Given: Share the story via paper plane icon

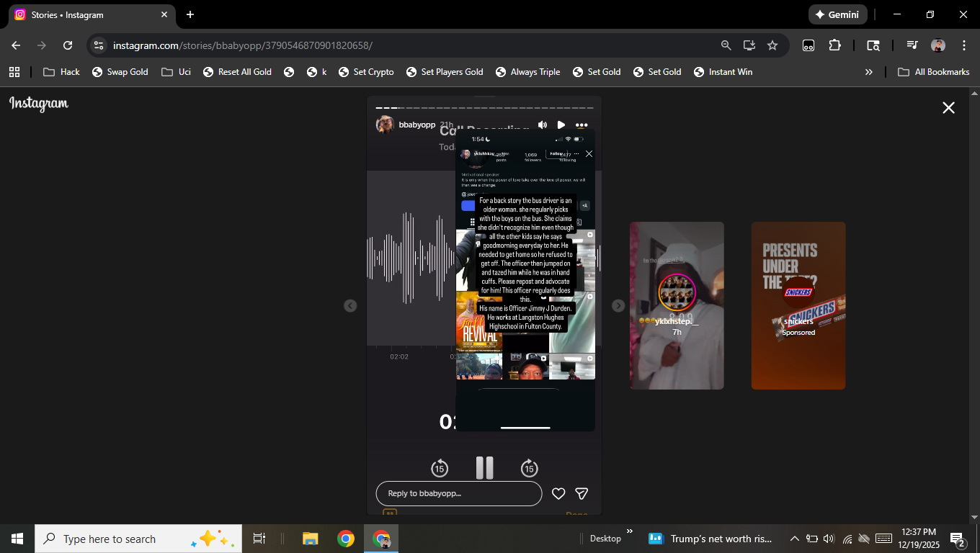Looking at the screenshot, I should click(x=582, y=493).
